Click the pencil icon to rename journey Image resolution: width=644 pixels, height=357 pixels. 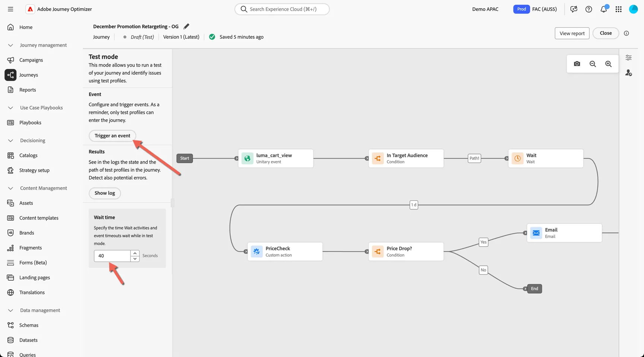(x=186, y=26)
